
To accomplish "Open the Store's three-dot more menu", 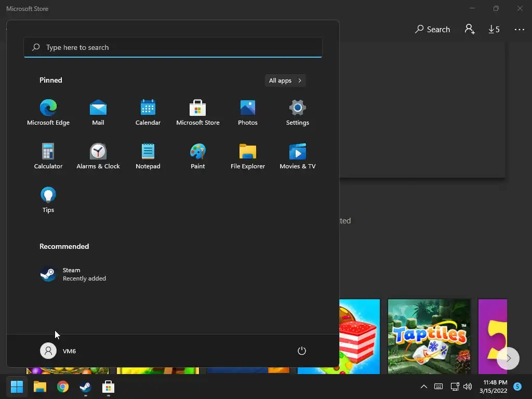I will [x=519, y=30].
